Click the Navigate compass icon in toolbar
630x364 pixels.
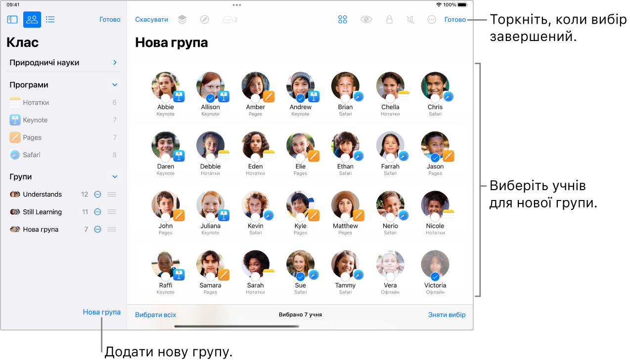[x=205, y=19]
